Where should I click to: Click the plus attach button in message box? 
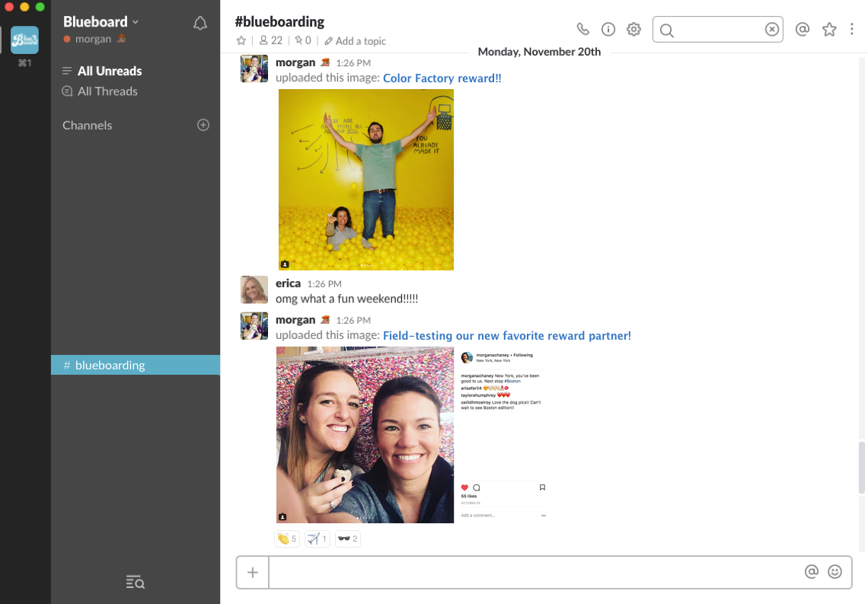tap(253, 572)
